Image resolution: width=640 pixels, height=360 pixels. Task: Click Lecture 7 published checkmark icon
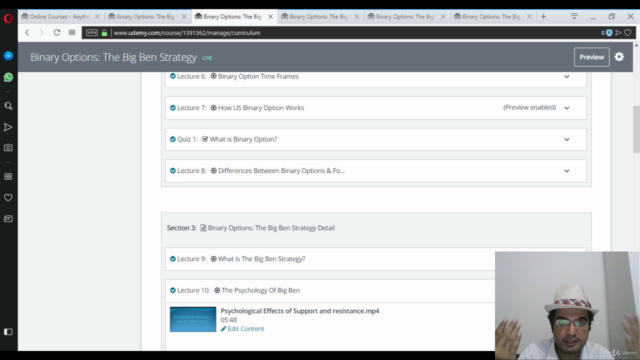pos(173,108)
